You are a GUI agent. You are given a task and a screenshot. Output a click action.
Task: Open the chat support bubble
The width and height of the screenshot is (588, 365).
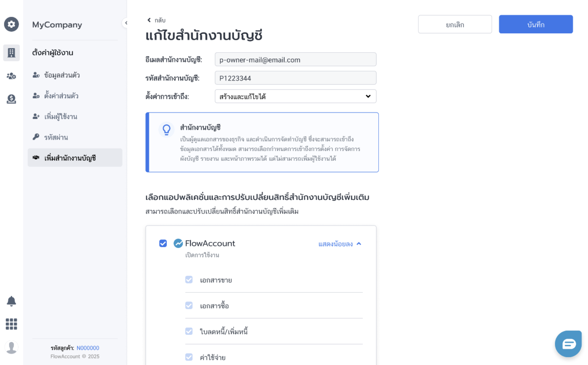point(568,344)
